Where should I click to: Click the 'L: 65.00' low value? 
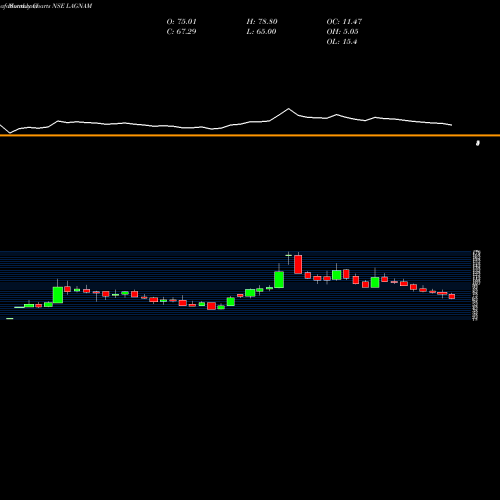pos(261,32)
